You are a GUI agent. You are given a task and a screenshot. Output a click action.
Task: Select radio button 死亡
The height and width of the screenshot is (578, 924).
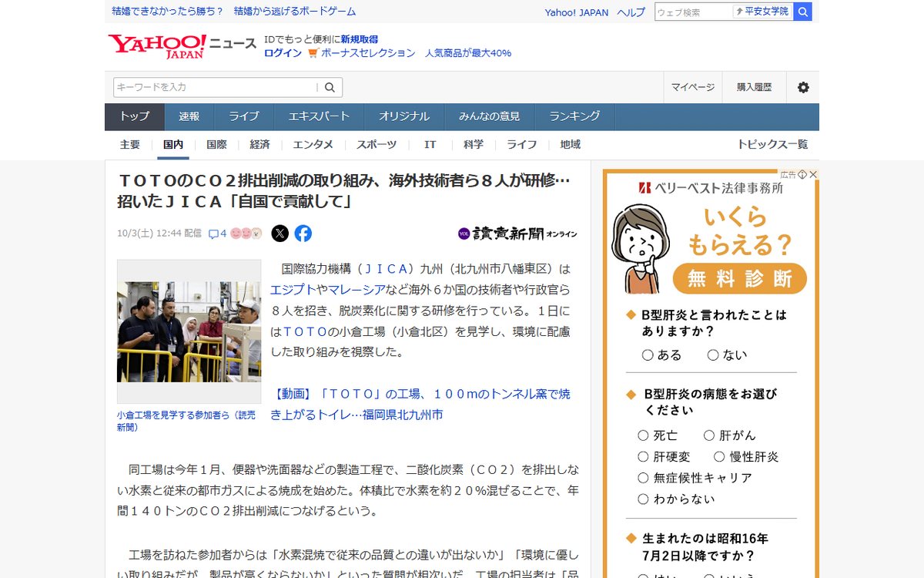(643, 435)
